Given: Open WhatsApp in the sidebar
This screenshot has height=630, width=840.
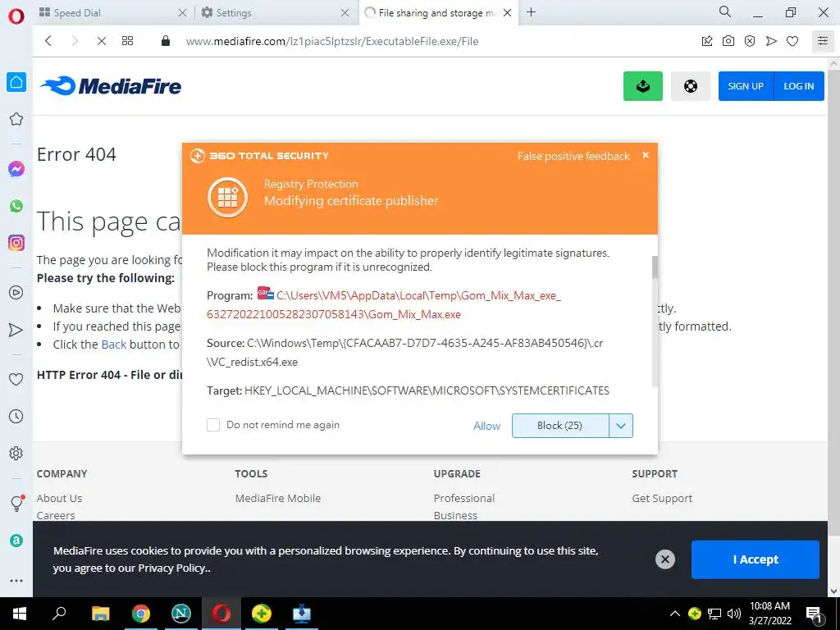Looking at the screenshot, I should click(x=16, y=206).
